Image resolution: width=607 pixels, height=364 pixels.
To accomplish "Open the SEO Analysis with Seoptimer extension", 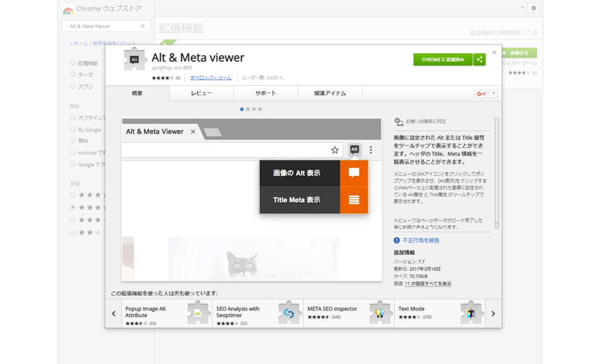I will (x=258, y=314).
